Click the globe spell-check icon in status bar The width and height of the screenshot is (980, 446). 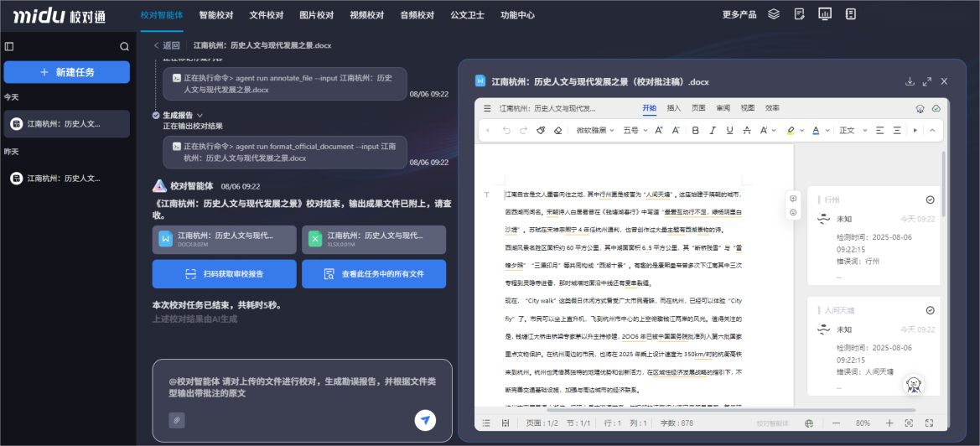pyautogui.click(x=809, y=423)
